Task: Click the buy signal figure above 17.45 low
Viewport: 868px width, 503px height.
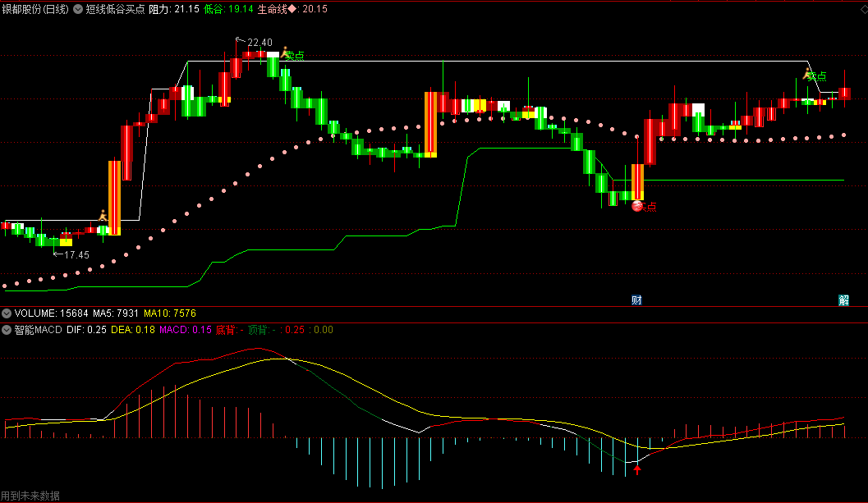Action: tap(103, 216)
